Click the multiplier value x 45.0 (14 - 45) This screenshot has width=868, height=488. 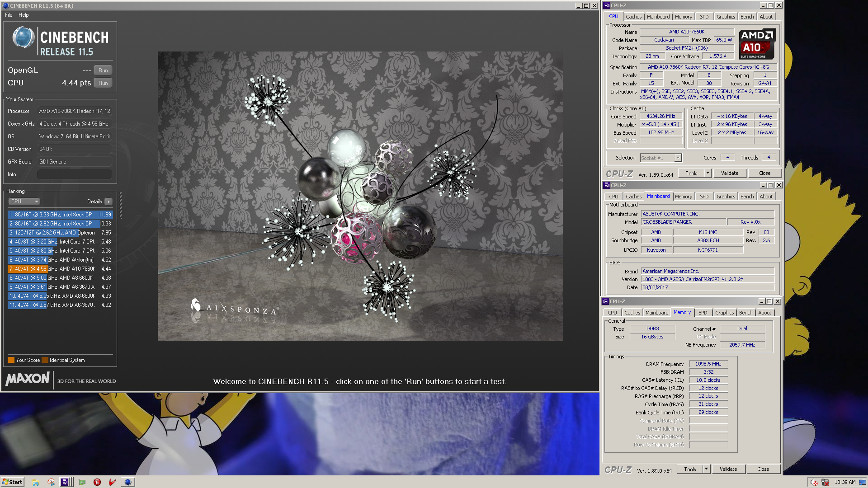pyautogui.click(x=660, y=124)
